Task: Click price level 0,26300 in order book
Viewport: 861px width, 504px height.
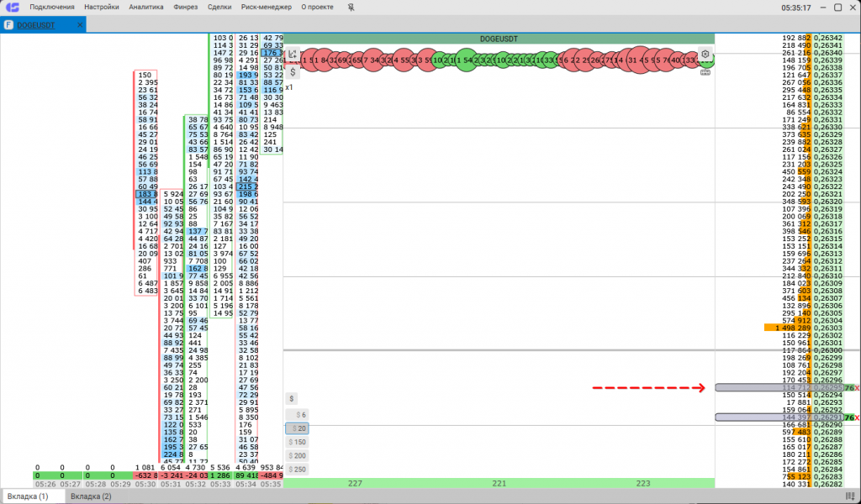Action: coord(828,350)
